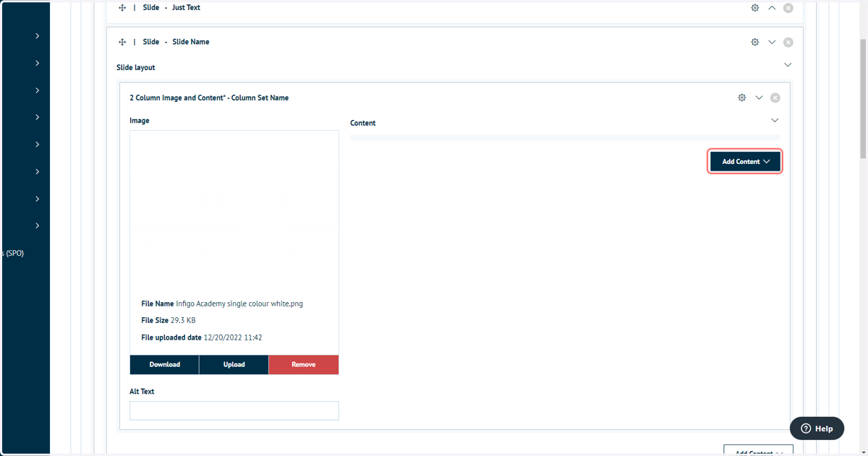Open settings gear for Slide Name slide
The image size is (868, 456).
(x=755, y=42)
